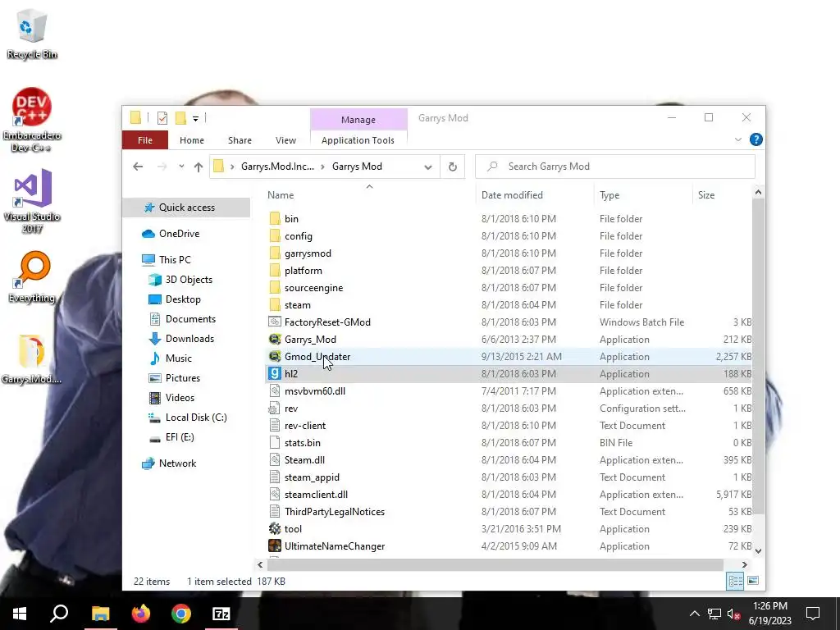840x630 pixels.
Task: Click the Garrys Mod breadcrumb segment
Action: click(357, 167)
